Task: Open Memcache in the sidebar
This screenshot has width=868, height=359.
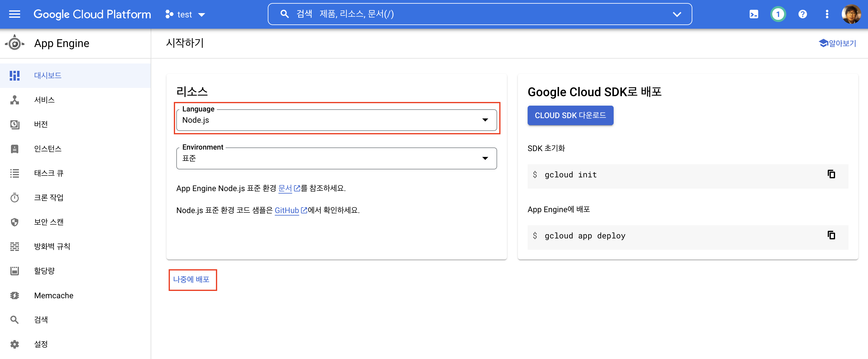Action: (x=54, y=295)
